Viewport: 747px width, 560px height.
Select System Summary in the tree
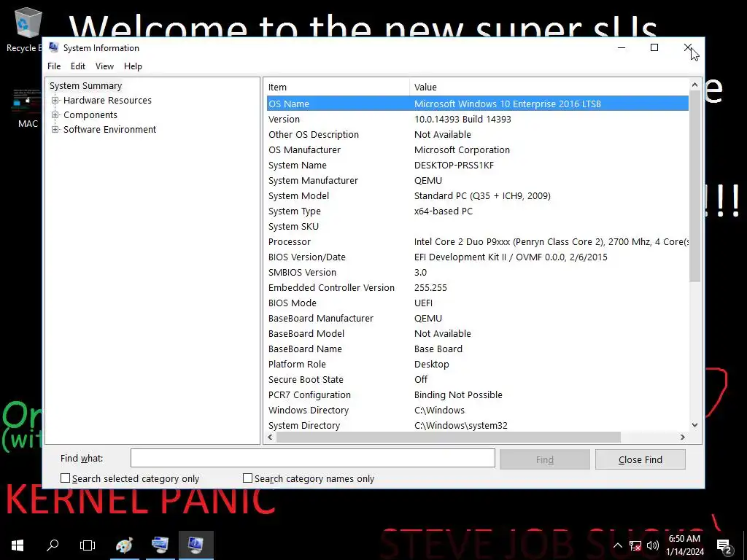(x=86, y=86)
